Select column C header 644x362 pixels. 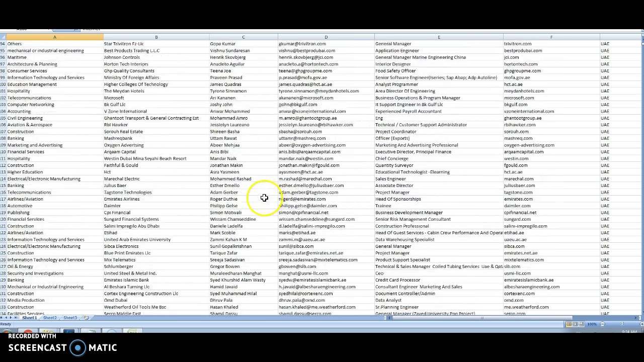click(x=244, y=37)
